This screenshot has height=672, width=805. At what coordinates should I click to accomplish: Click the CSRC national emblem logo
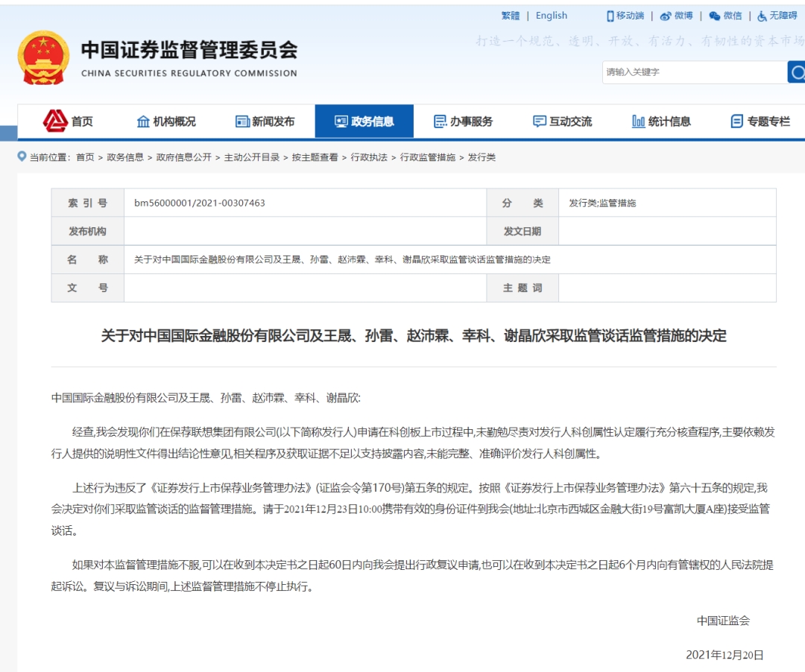coord(43,56)
